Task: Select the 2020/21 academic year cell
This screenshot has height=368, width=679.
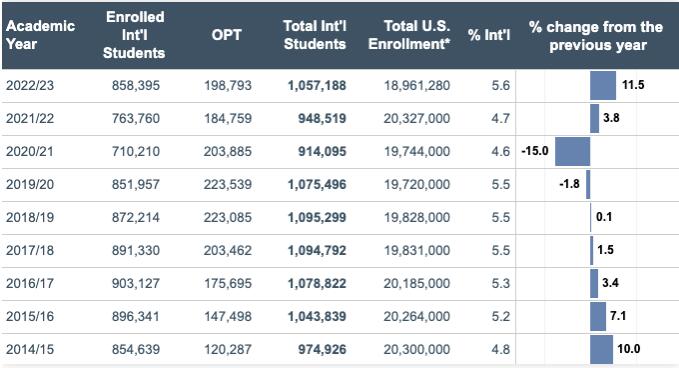Action: click(x=30, y=152)
